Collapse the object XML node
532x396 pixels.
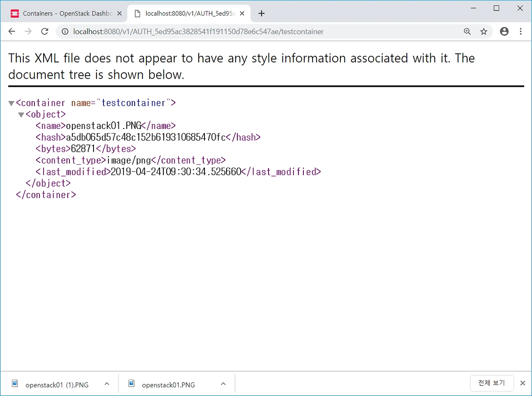tap(21, 115)
